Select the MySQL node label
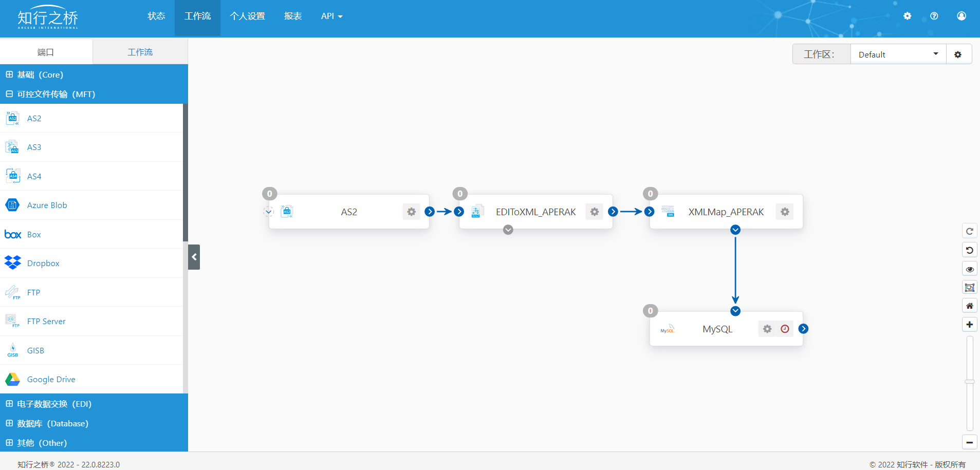 pos(717,329)
